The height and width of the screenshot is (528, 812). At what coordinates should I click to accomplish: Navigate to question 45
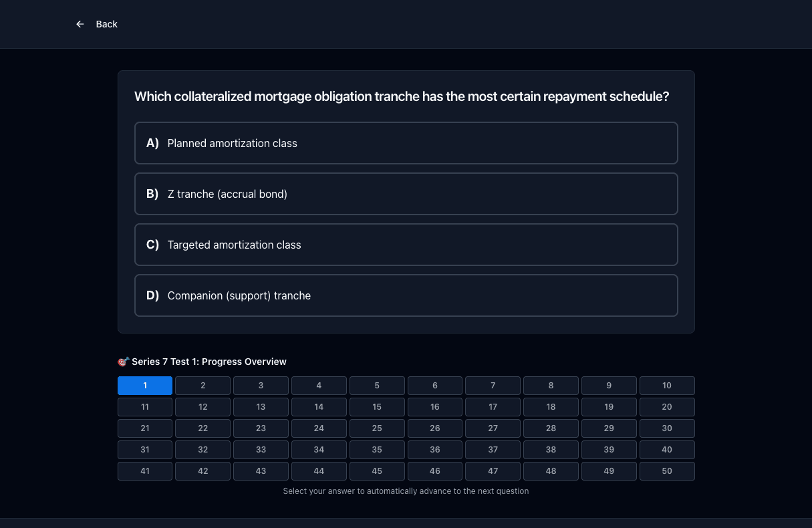point(377,471)
